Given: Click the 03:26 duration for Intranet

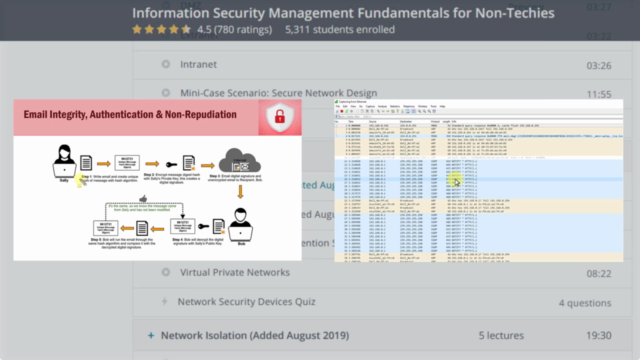Looking at the screenshot, I should [x=599, y=65].
